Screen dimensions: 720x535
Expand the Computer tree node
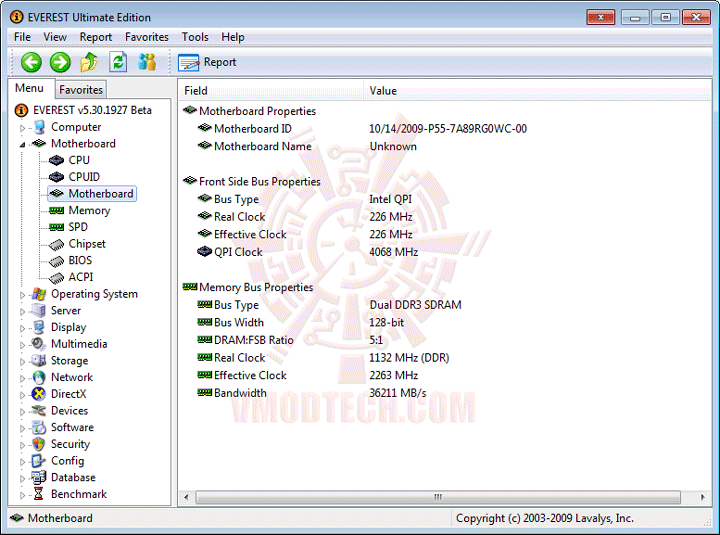coord(22,128)
